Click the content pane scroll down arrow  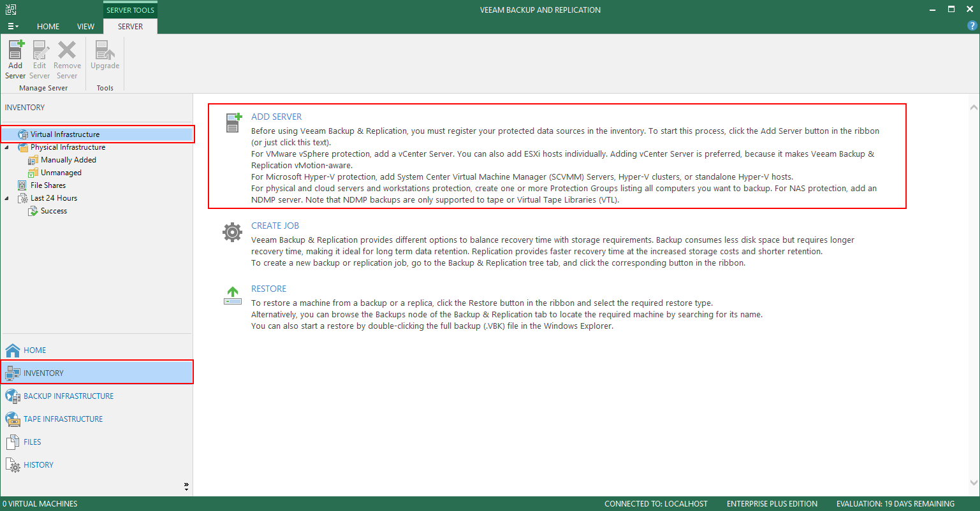click(x=974, y=482)
